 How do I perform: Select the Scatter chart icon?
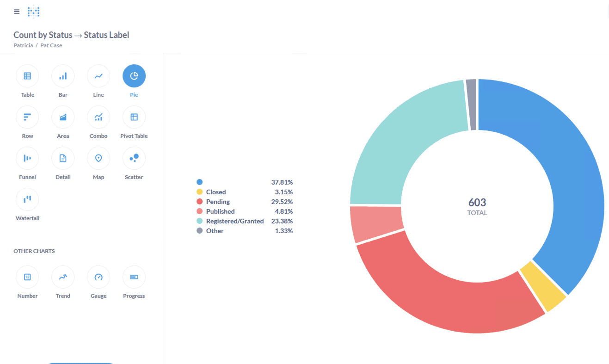[134, 158]
